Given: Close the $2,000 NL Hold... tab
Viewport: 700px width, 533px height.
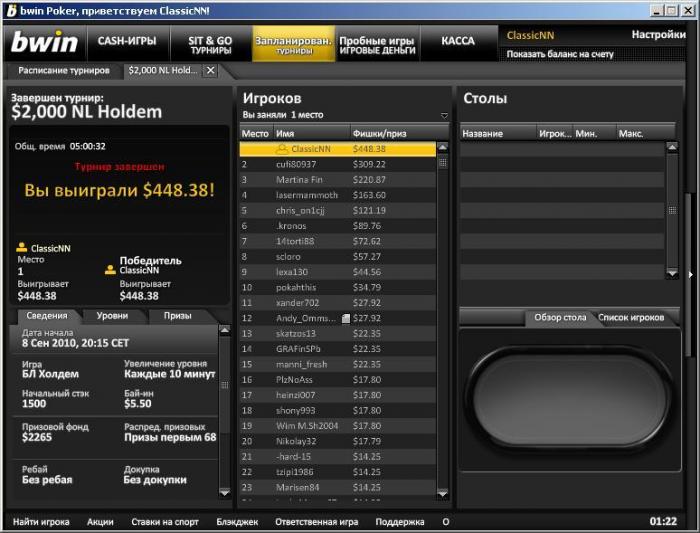Looking at the screenshot, I should click(x=211, y=71).
